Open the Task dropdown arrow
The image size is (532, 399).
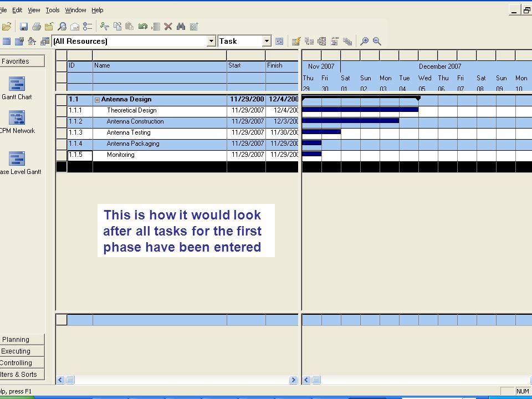(267, 42)
